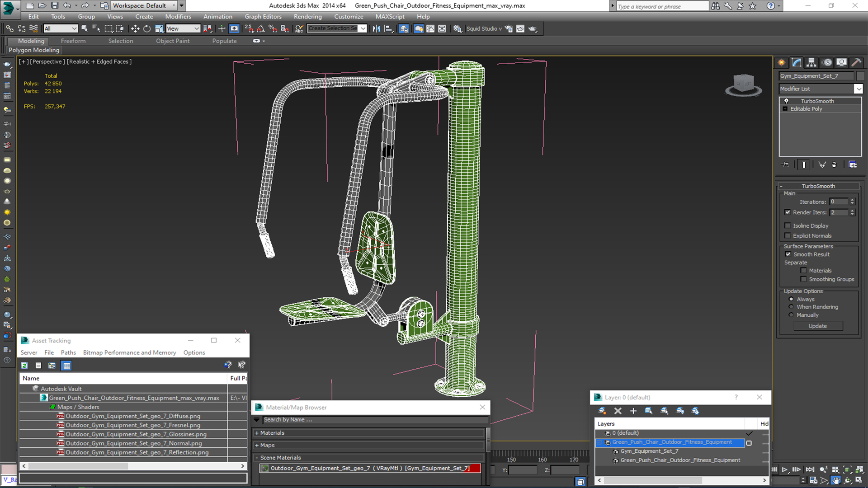The height and width of the screenshot is (488, 868).
Task: Open the Utilities hammer panel tab
Action: (856, 62)
